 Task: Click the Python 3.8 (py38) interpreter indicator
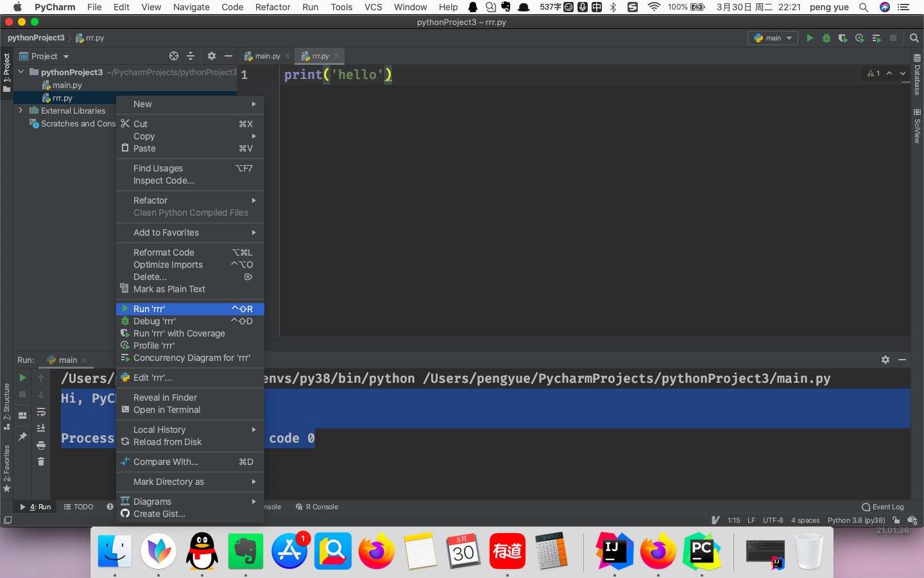[x=856, y=520]
